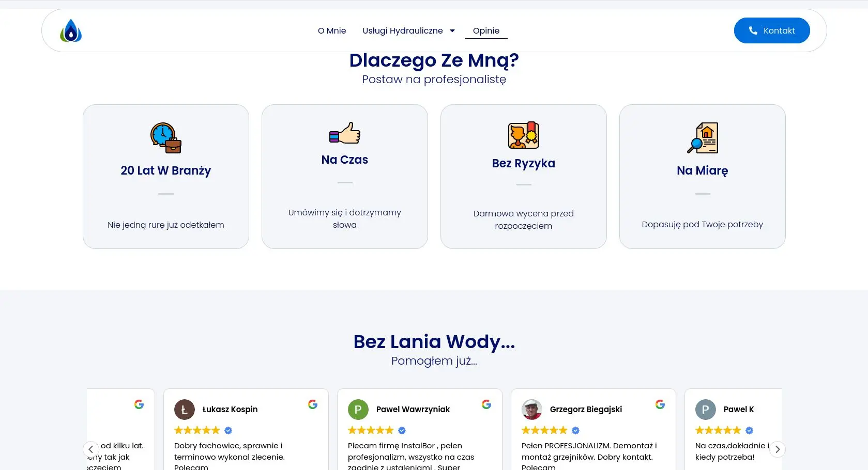The width and height of the screenshot is (868, 470).
Task: Click Google icon on Pawel Wawrzyniak review
Action: 486,404
